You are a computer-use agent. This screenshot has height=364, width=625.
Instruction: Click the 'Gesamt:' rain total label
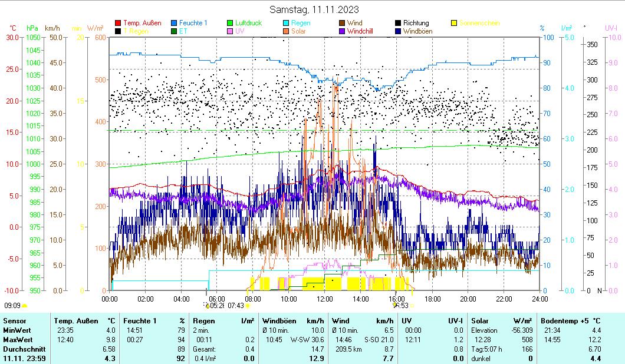(205, 349)
